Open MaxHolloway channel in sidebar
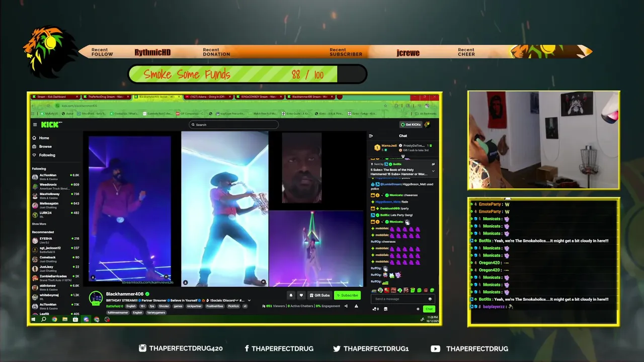644x362 pixels. [55, 195]
